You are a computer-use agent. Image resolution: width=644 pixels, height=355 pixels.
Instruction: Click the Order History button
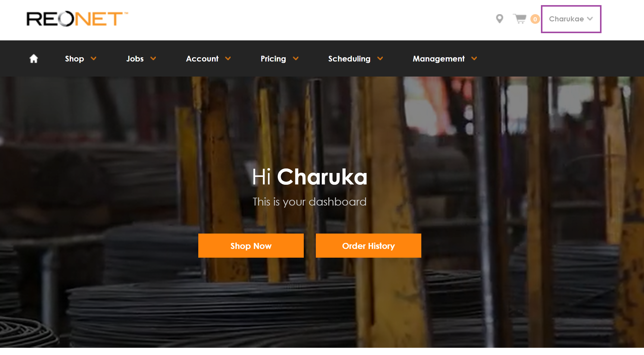coord(369,246)
